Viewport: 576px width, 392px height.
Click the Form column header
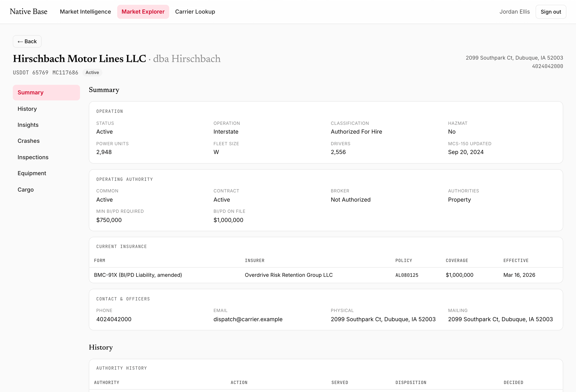click(x=100, y=261)
